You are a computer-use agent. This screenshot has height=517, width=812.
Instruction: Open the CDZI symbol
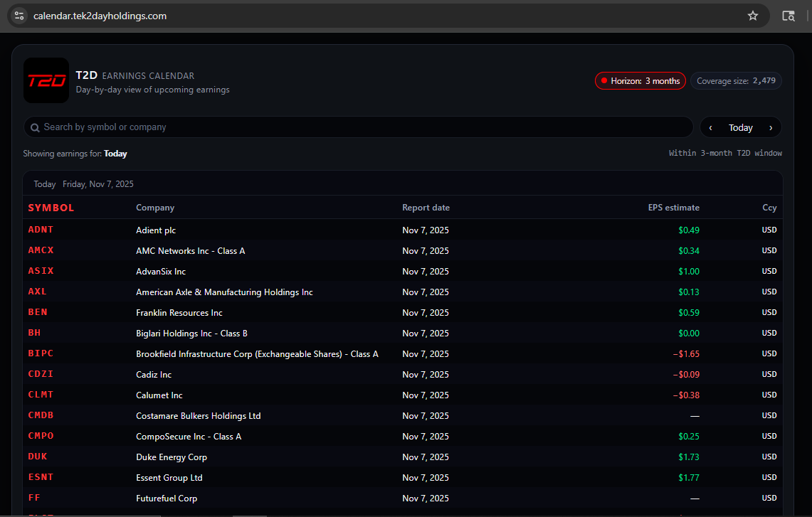pyautogui.click(x=41, y=374)
